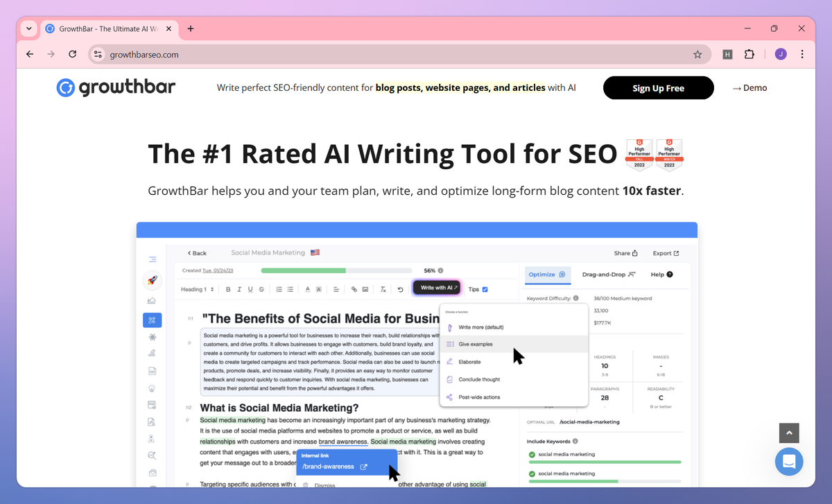Toggle the Tips checkbox
Viewport: 832px width, 504px height.
coord(485,289)
